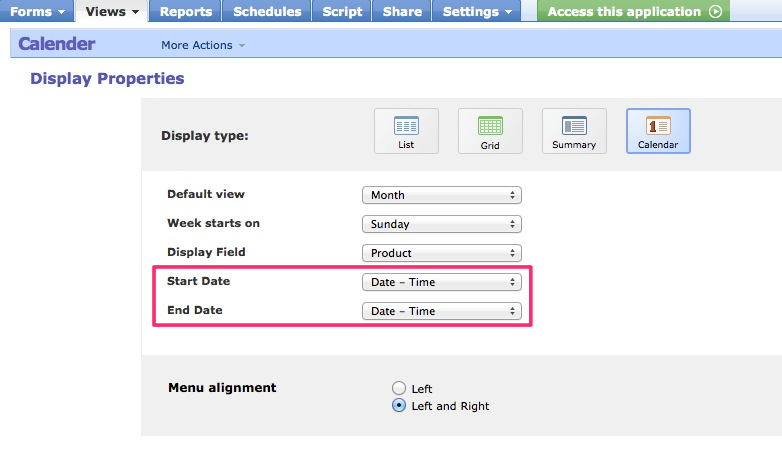Open the Default view Month dropdown
This screenshot has width=782, height=454.
click(x=441, y=195)
